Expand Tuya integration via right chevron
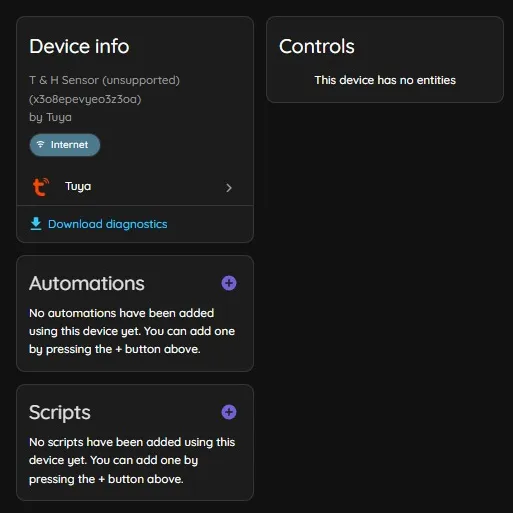The height and width of the screenshot is (513, 513). point(229,188)
